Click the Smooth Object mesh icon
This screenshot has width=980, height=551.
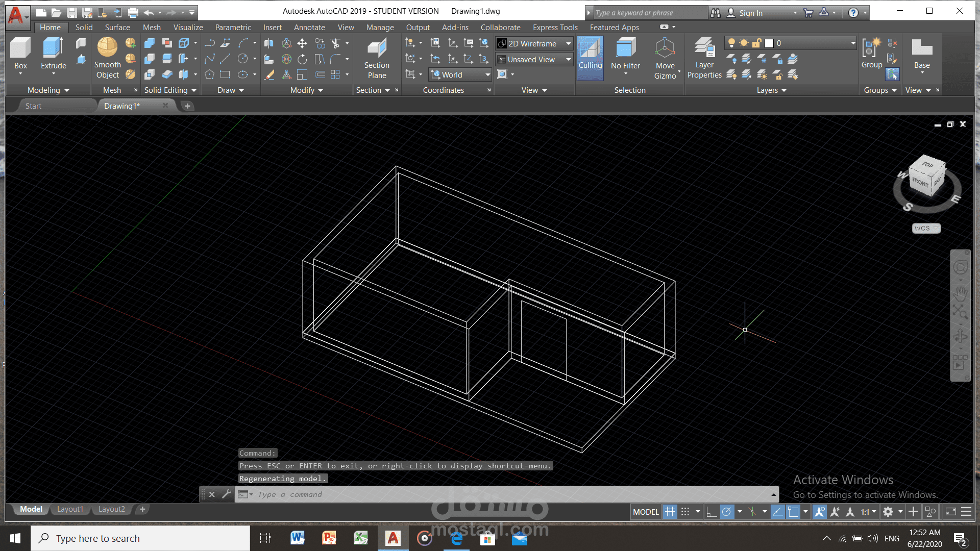point(107,47)
